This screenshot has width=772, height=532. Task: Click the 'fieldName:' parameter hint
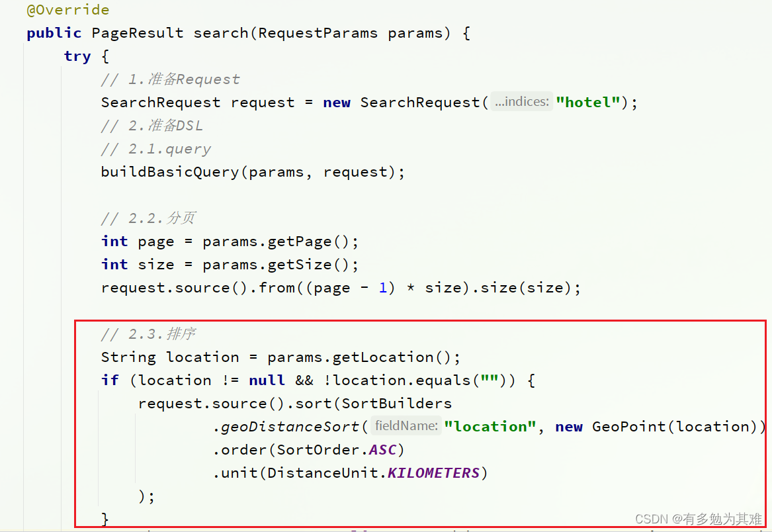click(406, 425)
